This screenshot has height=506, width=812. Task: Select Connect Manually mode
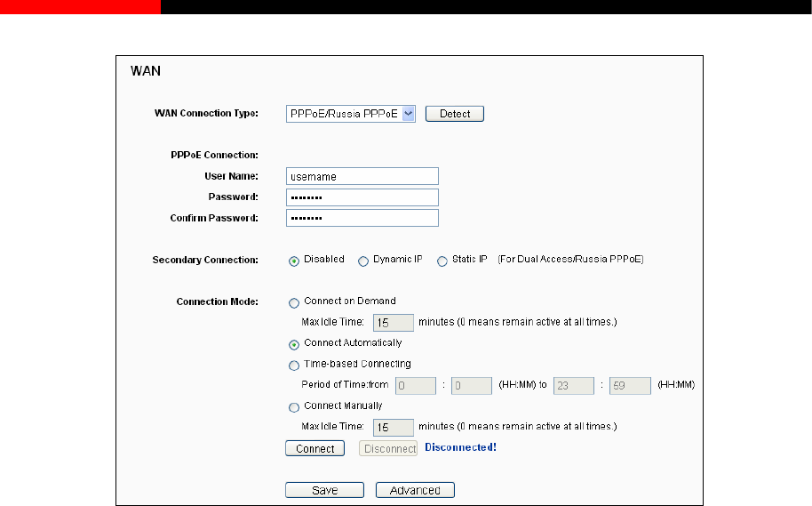[294, 407]
